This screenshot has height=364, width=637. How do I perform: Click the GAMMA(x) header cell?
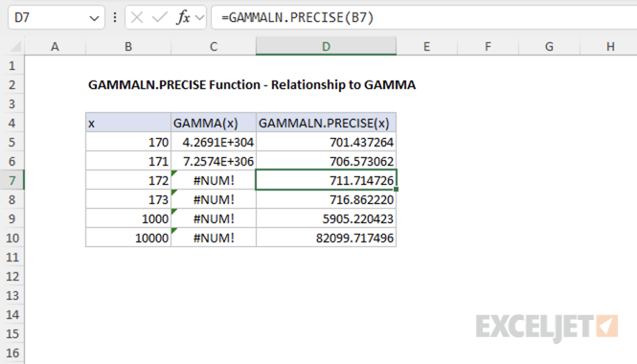214,123
